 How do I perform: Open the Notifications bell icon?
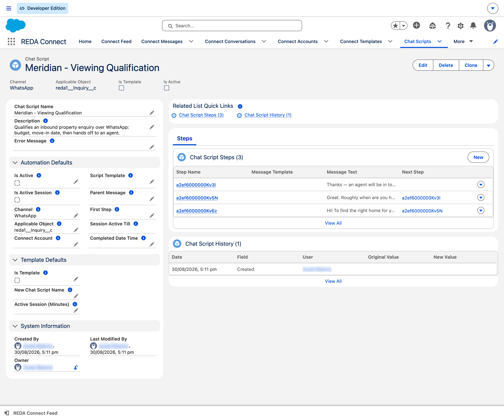coord(473,25)
